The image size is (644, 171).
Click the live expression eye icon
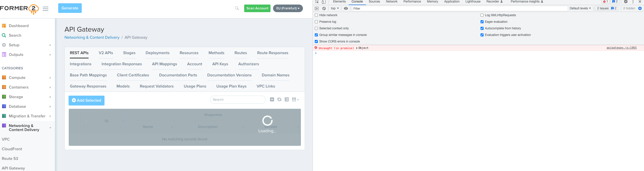tap(346, 8)
